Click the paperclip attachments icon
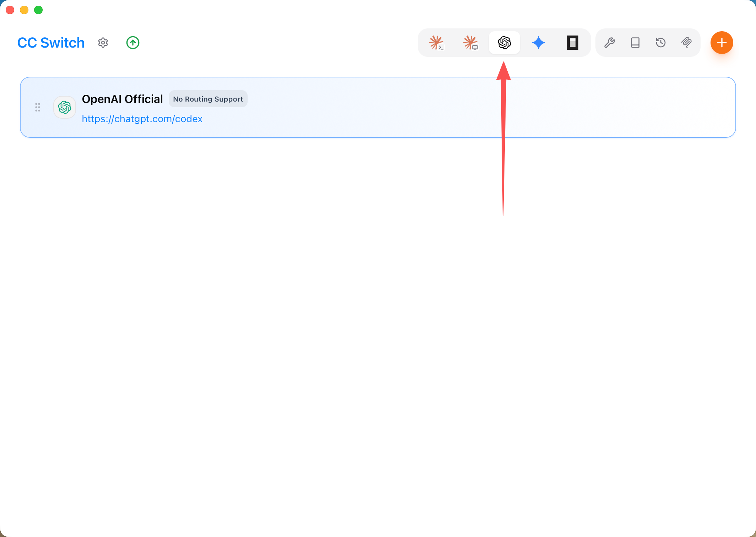The image size is (756, 537). coord(686,43)
